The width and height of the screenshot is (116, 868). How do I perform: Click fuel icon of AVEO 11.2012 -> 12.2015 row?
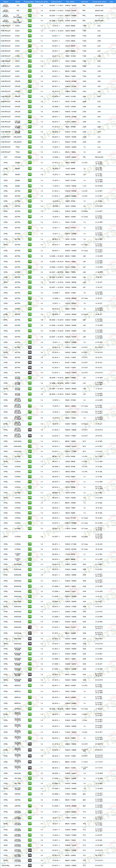click(30, 31)
